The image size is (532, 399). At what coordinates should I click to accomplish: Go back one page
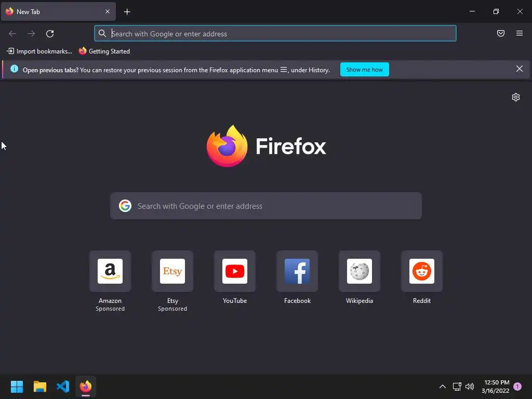12,34
